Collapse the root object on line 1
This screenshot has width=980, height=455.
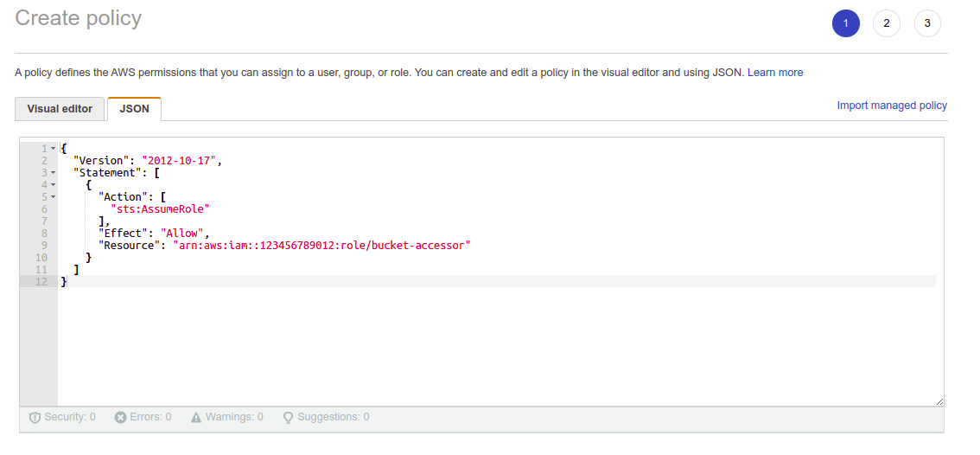(54, 148)
